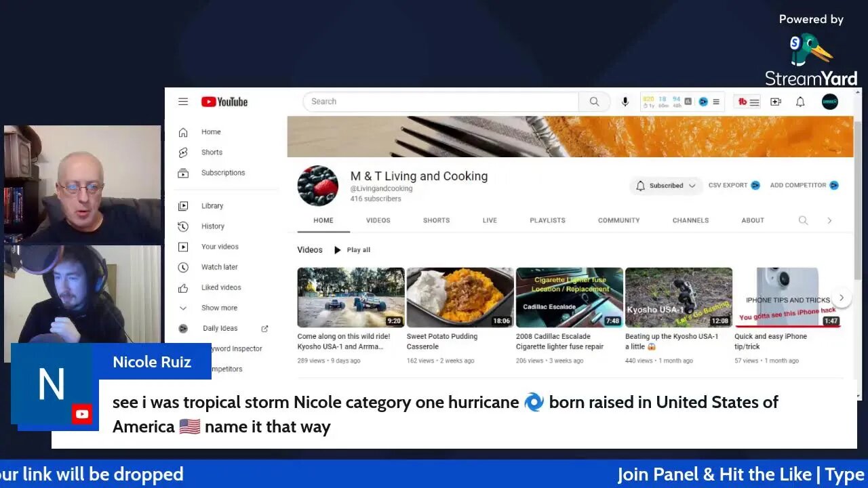Click the ADD COMPETITOR button
868x488 pixels.
pyautogui.click(x=804, y=185)
